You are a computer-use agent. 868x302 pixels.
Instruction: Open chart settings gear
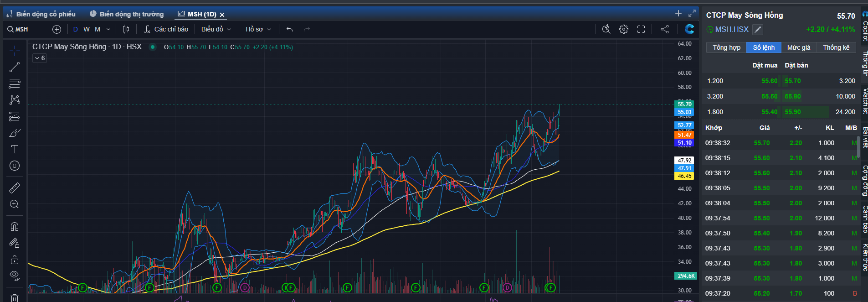click(624, 29)
